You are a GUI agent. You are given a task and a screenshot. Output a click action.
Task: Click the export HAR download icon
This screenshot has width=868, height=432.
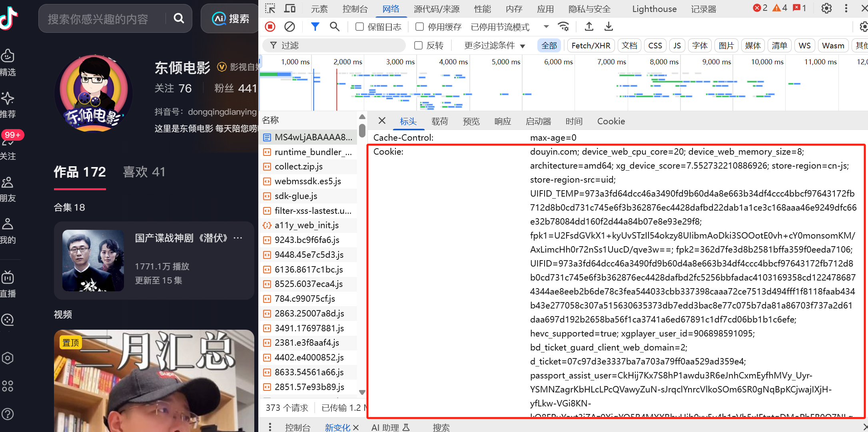[x=609, y=27]
